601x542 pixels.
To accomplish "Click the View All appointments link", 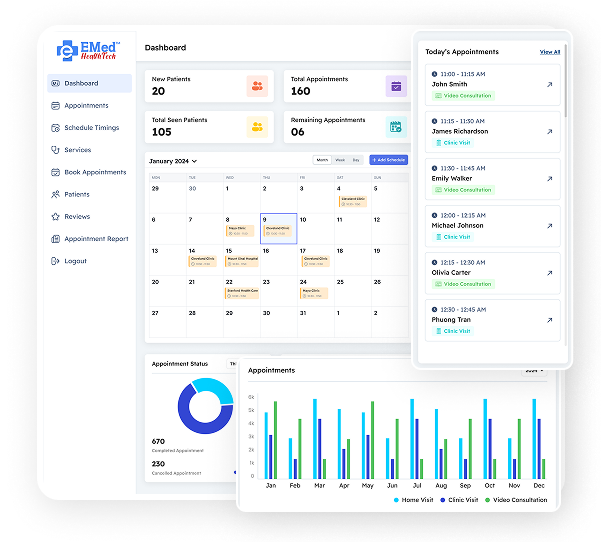I will [x=549, y=52].
